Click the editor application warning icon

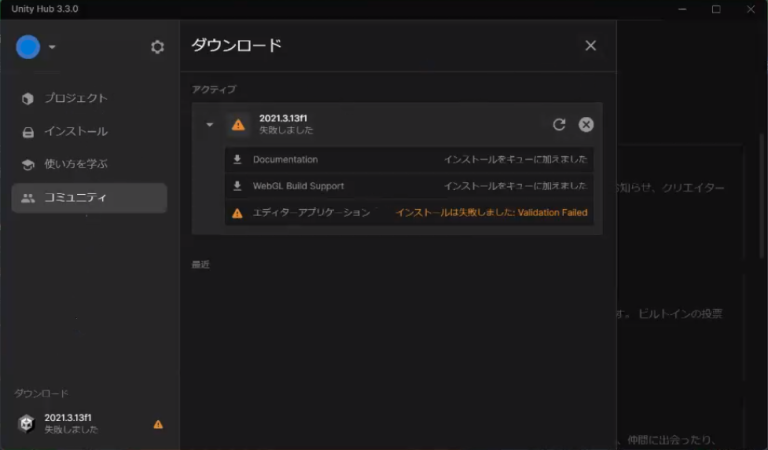pyautogui.click(x=237, y=213)
